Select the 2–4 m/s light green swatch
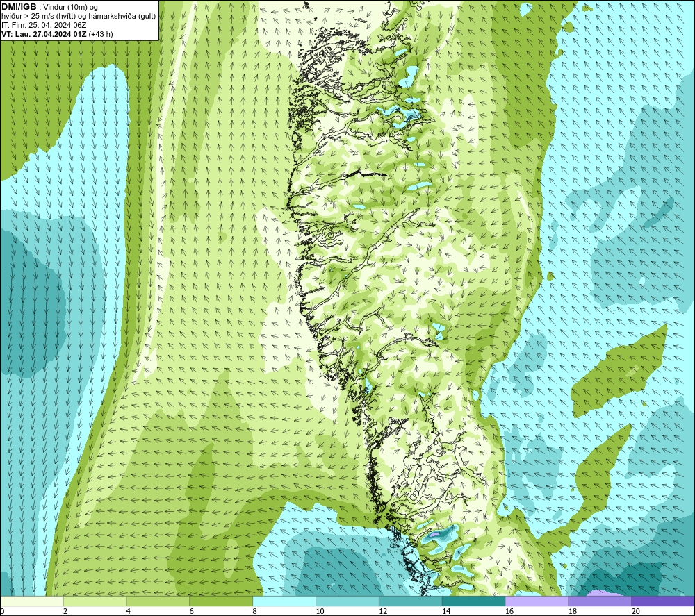 [95, 601]
